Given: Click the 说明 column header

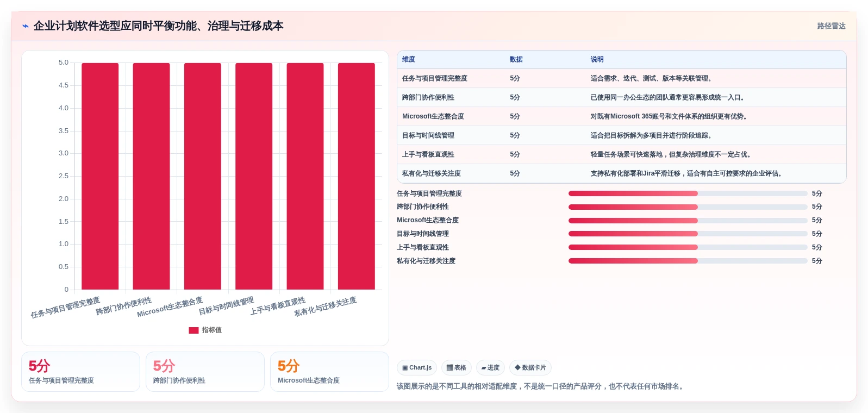Looking at the screenshot, I should [597, 59].
